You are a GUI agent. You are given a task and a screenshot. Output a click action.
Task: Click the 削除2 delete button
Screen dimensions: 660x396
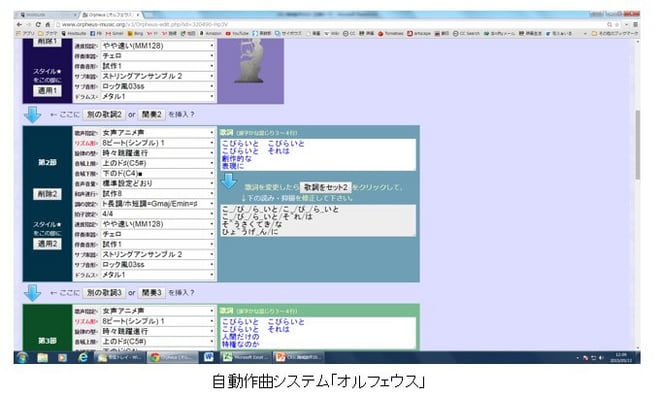(x=47, y=194)
